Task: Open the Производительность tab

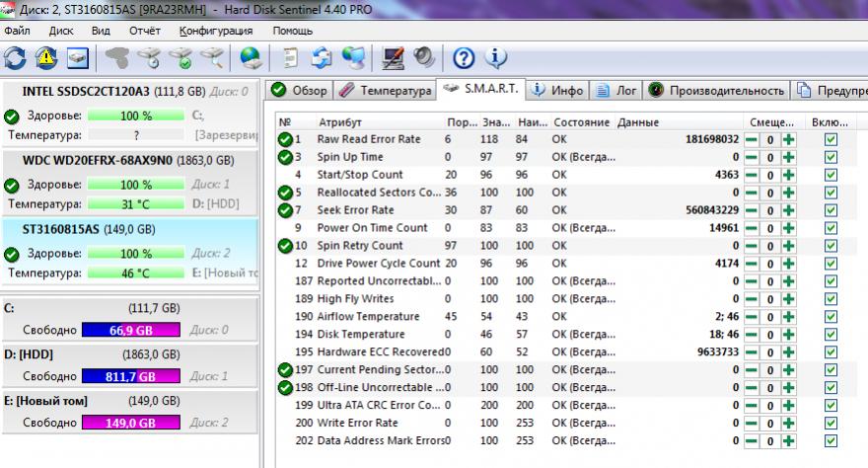Action: point(717,91)
